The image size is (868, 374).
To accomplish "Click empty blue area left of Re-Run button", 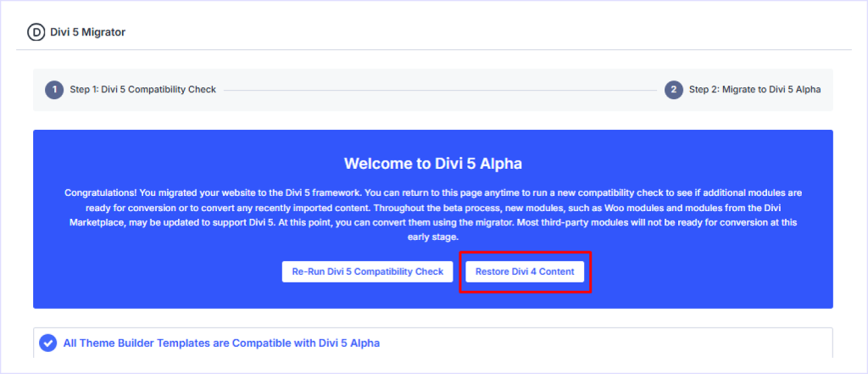I will pos(161,271).
